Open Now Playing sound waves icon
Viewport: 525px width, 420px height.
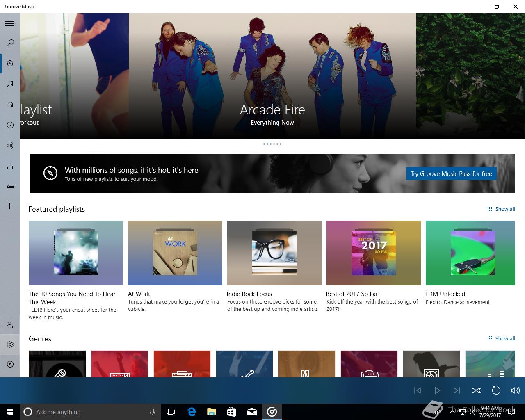pos(10,146)
